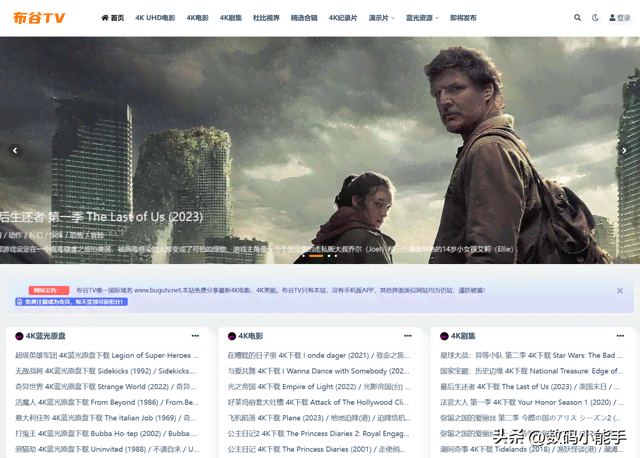Select the active orange carousel indicator
This screenshot has height=458, width=640.
316,256
